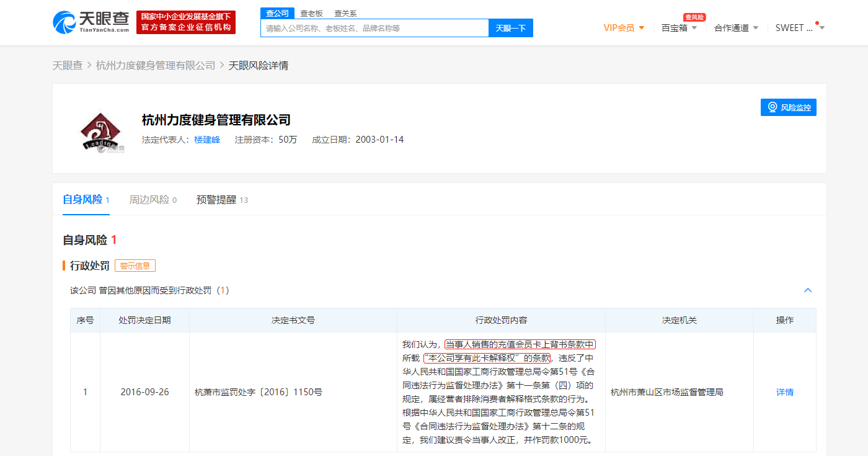Open 风险监控 risk monitoring
The height and width of the screenshot is (456, 868).
click(x=789, y=107)
